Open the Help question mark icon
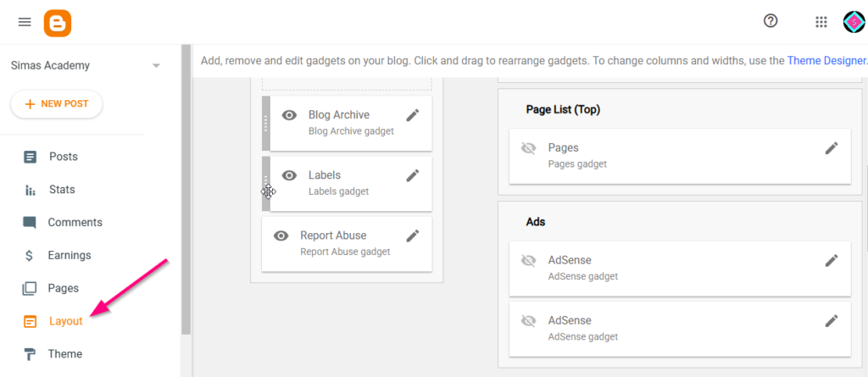Image resolution: width=868 pixels, height=377 pixels. coord(771,21)
